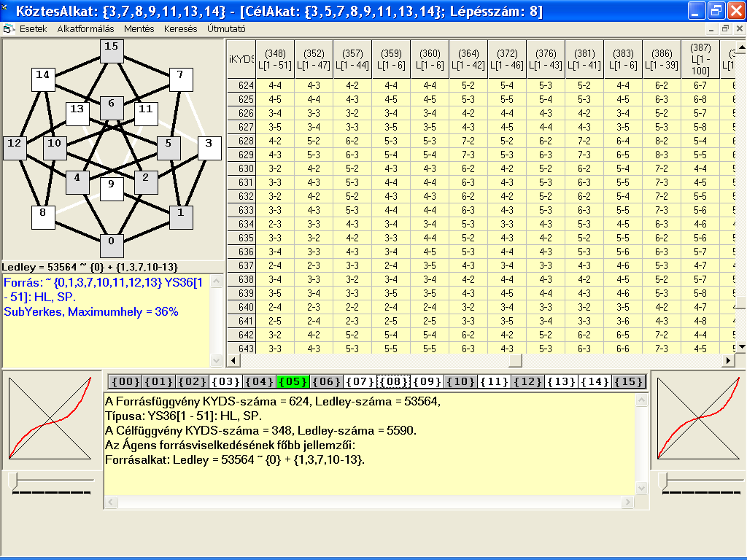Toggle the {07} step button
Screen dimensions: 747x560
pyautogui.click(x=360, y=381)
